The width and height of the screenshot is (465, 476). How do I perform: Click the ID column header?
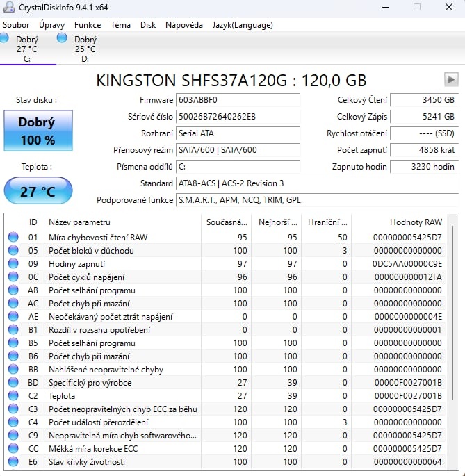tap(33, 222)
